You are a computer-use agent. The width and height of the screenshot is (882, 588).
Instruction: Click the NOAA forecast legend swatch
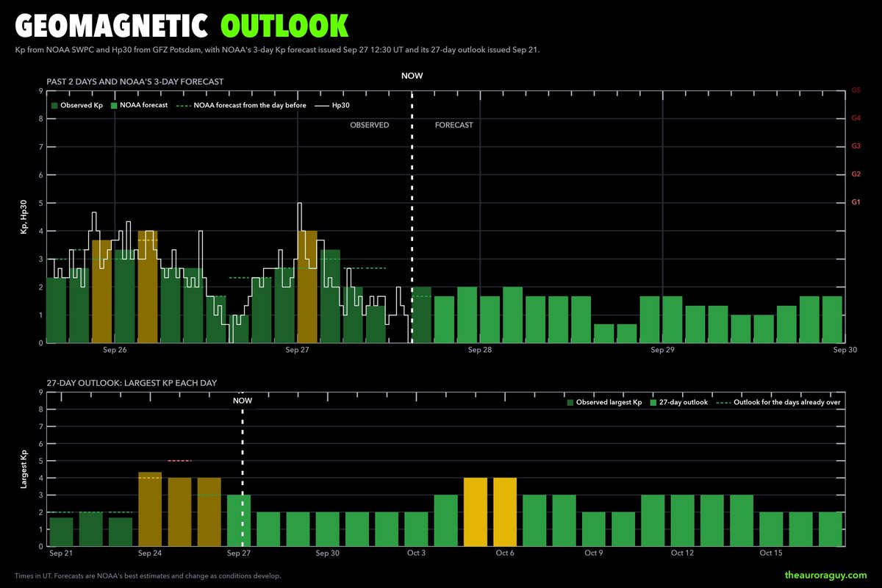point(115,106)
